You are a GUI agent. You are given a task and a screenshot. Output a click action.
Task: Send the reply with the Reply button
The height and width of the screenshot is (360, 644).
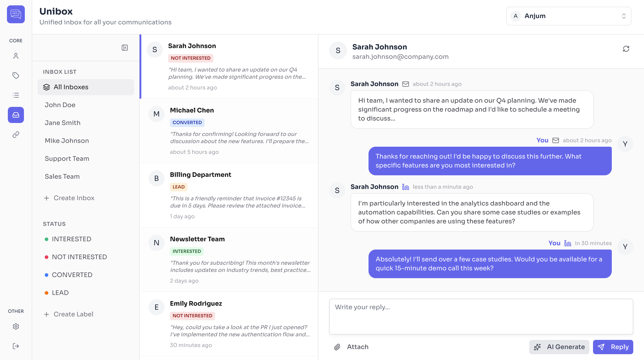coord(613,347)
